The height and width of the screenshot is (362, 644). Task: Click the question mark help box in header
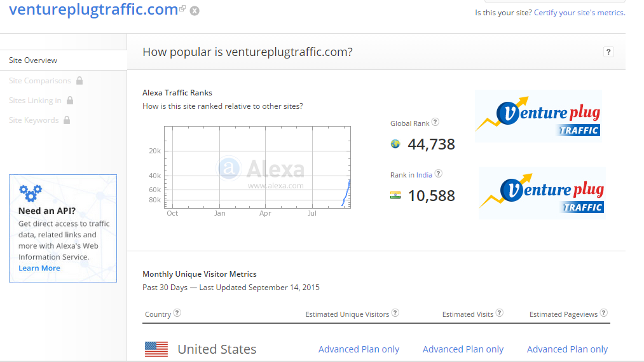tap(608, 52)
